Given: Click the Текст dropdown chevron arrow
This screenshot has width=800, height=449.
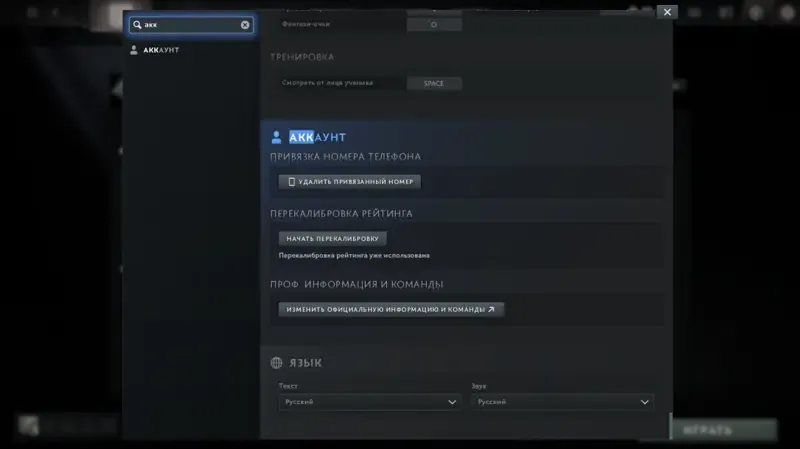Looking at the screenshot, I should click(452, 402).
